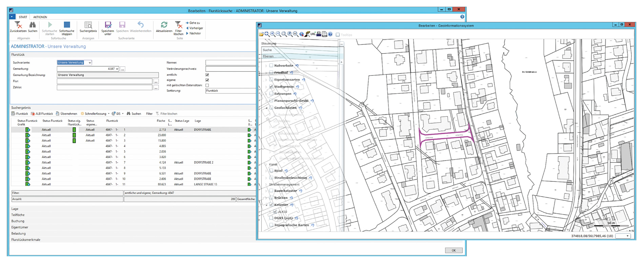This screenshot has width=644, height=264.
Task: Expand the Nahverkehr layer tree node
Action: tap(266, 66)
